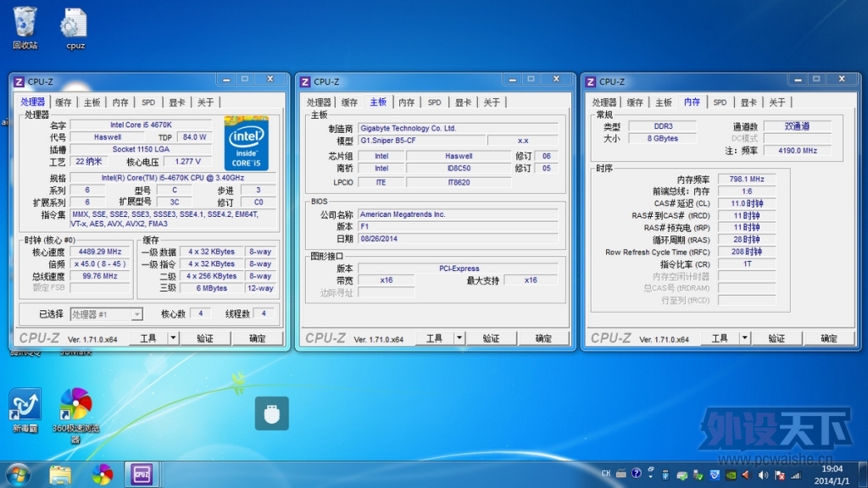Expand the 工具 arrow in the memory window
The height and width of the screenshot is (488, 868).
point(744,338)
